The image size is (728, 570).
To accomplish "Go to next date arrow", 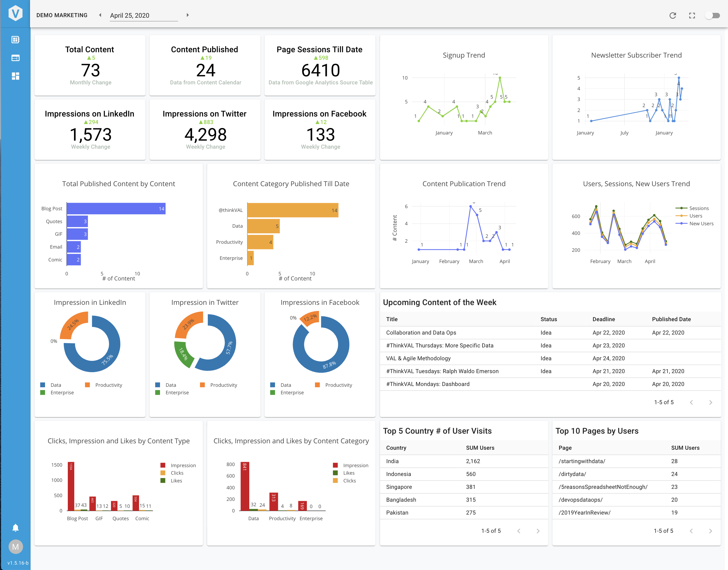I will pos(188,15).
